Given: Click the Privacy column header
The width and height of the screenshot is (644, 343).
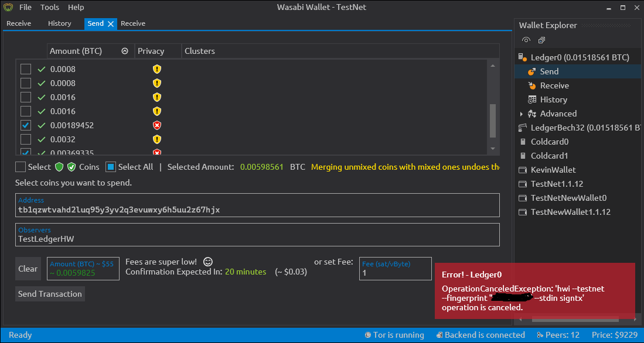Looking at the screenshot, I should coord(158,52).
